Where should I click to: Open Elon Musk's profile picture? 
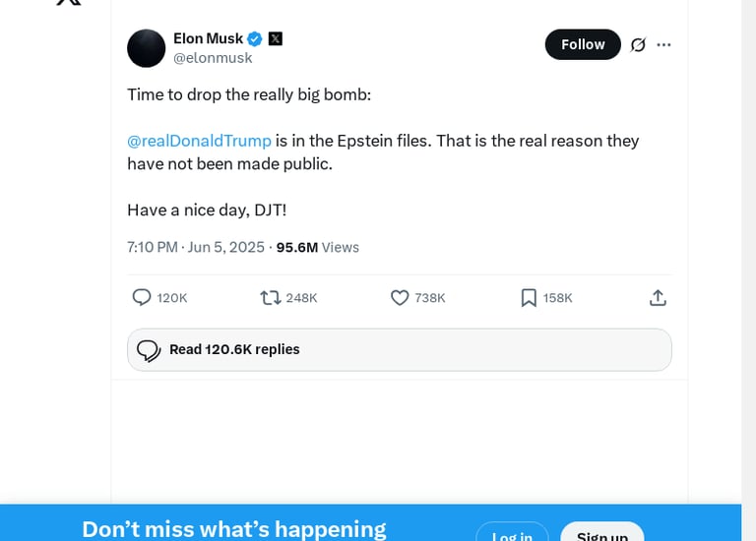coord(147,48)
